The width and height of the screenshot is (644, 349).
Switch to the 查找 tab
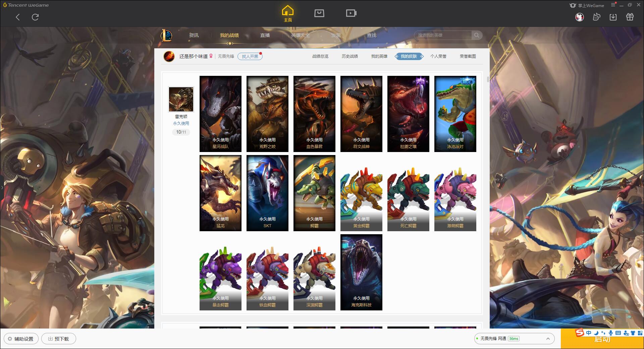(372, 35)
